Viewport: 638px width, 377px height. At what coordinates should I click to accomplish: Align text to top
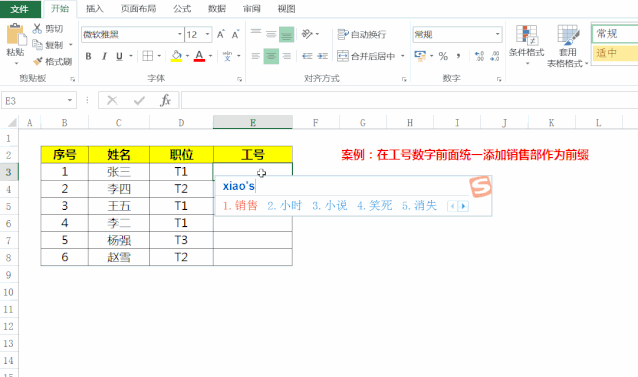pos(256,34)
